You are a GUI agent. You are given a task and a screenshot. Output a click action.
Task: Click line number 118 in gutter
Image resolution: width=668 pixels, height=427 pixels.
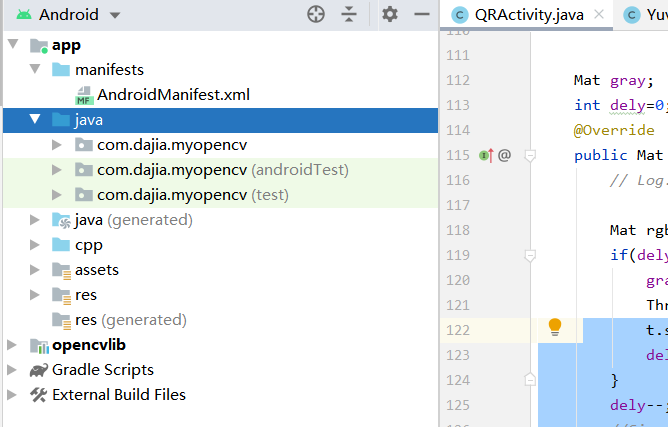458,230
